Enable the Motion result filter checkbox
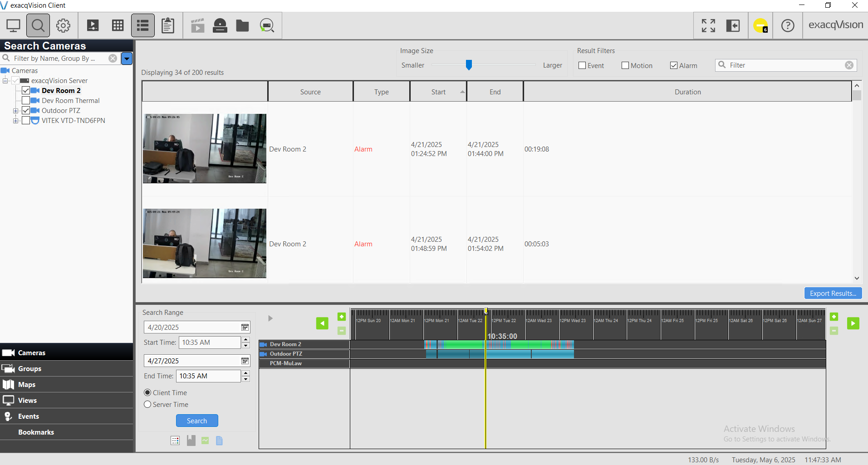 coord(625,65)
